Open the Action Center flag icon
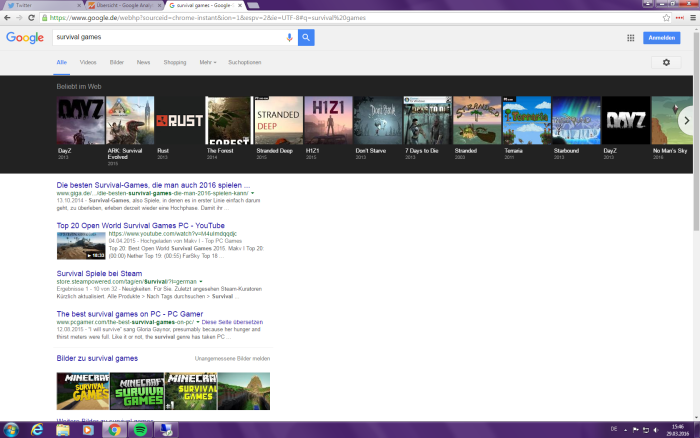Screen dimensions: 700x438 pos(635,430)
